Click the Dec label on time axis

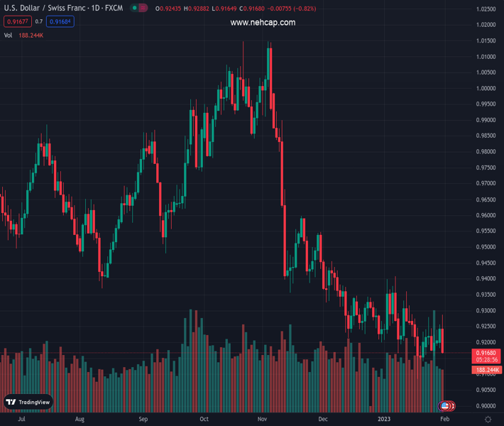(323, 420)
